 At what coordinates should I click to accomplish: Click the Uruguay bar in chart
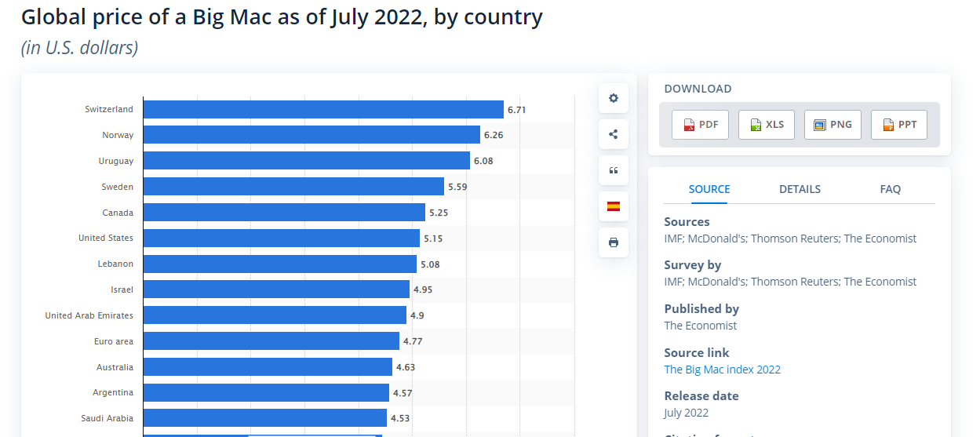point(307,161)
